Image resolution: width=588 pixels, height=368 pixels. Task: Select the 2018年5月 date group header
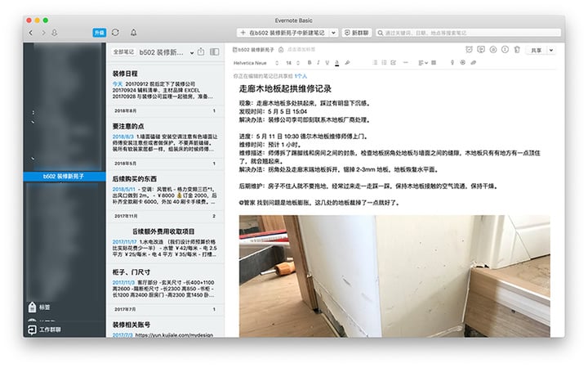coord(165,164)
